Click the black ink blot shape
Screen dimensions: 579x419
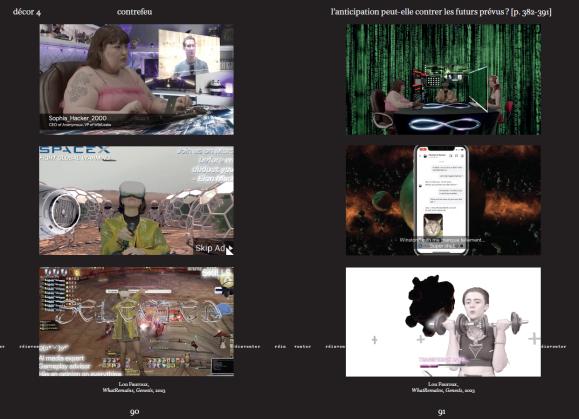430,305
